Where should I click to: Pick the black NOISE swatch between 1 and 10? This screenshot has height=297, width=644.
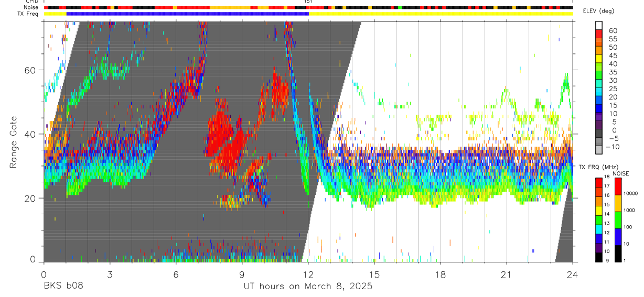tap(618, 254)
